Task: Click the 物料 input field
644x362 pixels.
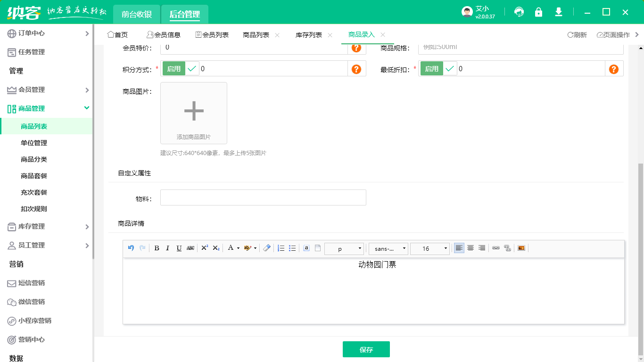Action: [263, 197]
